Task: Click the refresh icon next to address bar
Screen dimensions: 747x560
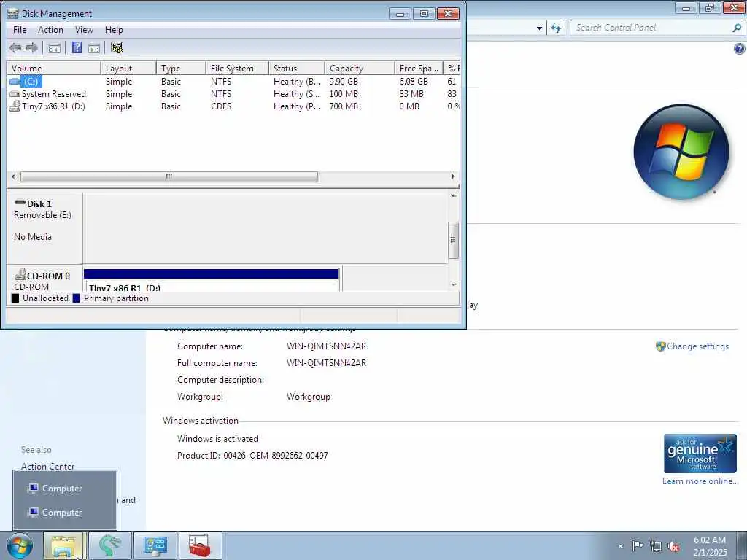Action: point(556,28)
